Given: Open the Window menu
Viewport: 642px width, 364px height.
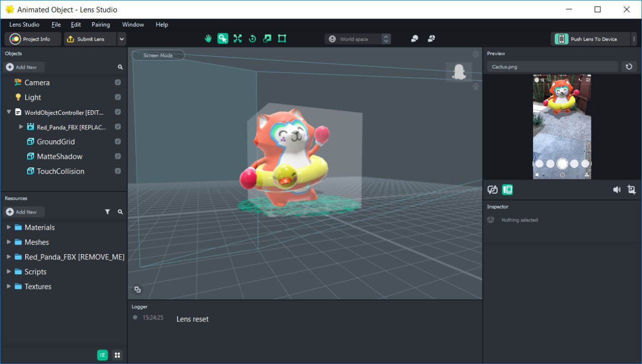Looking at the screenshot, I should 133,25.
